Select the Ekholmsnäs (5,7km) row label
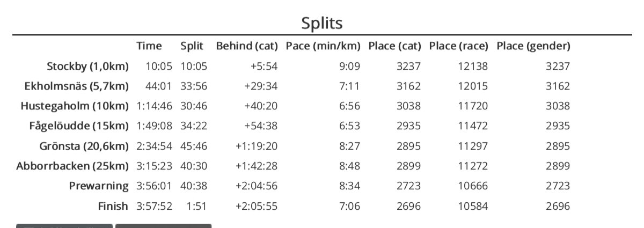The width and height of the screenshot is (644, 228). pyautogui.click(x=77, y=86)
